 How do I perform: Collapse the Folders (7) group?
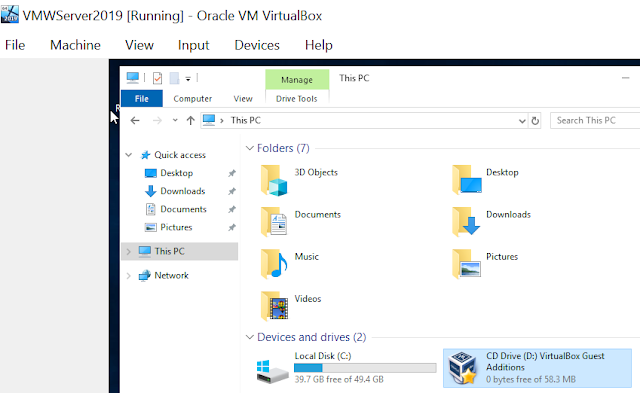pos(250,148)
